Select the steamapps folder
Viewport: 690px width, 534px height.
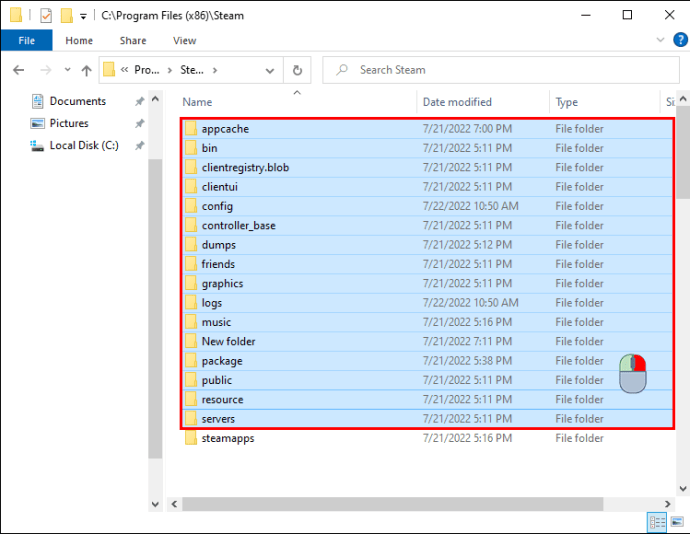point(228,438)
